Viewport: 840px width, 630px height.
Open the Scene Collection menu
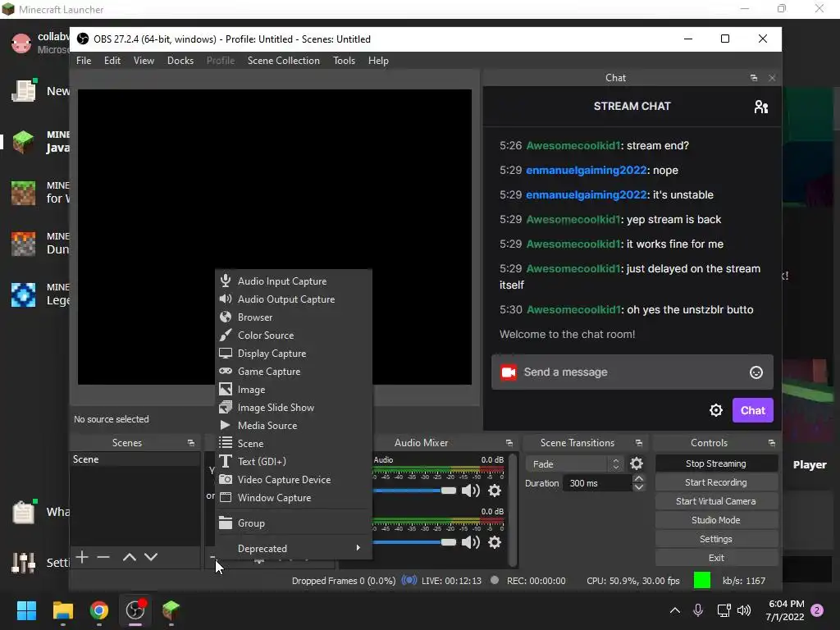tap(283, 61)
